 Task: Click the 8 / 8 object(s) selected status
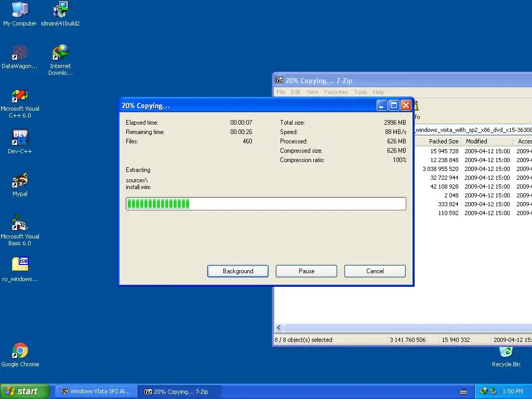tap(303, 340)
